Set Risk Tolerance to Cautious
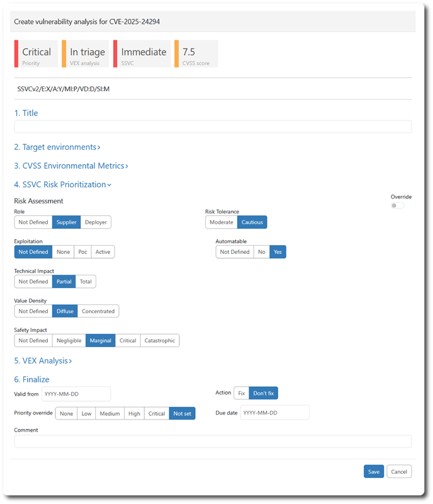The height and width of the screenshot is (504, 433). tap(252, 222)
